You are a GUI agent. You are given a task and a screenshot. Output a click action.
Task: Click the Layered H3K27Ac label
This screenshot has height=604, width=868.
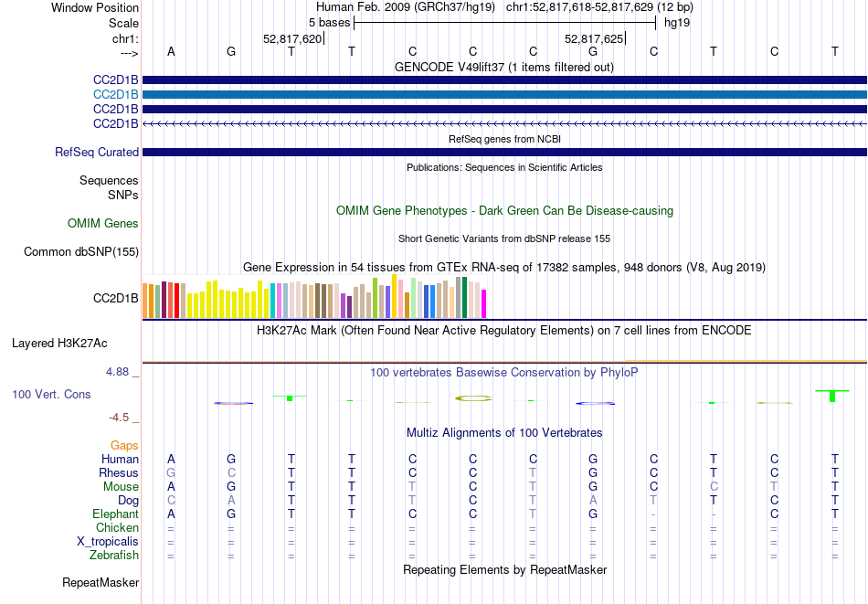tap(59, 344)
